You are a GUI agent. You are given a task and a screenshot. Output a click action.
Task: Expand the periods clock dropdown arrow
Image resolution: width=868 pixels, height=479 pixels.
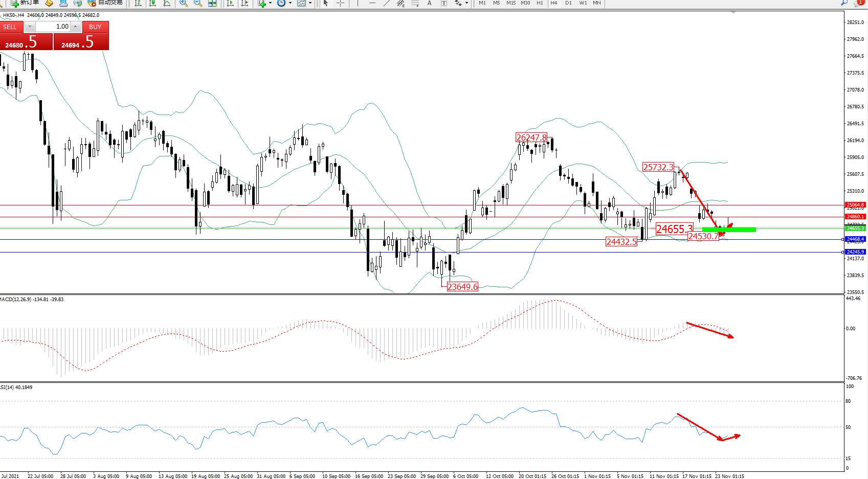(290, 3)
